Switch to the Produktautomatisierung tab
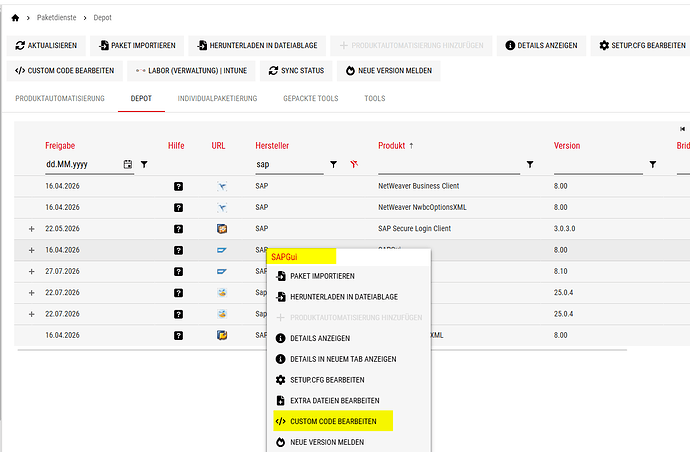Screen dimensions: 690x452 click(x=60, y=99)
